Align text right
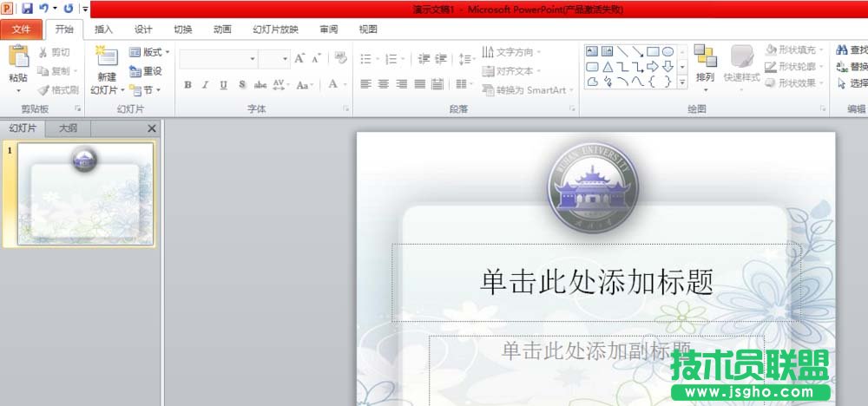The height and width of the screenshot is (406, 868). [402, 84]
